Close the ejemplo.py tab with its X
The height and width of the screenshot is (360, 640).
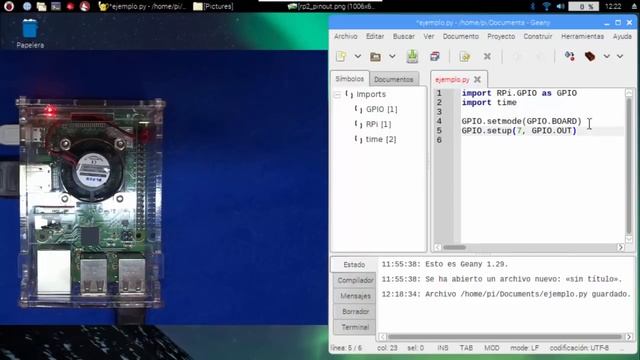coord(478,79)
